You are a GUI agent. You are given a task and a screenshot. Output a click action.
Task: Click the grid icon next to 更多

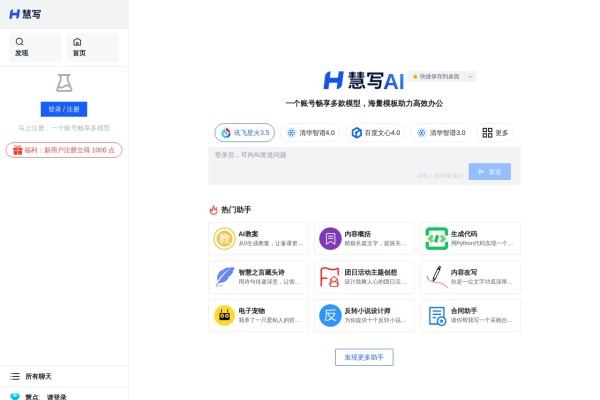point(487,132)
